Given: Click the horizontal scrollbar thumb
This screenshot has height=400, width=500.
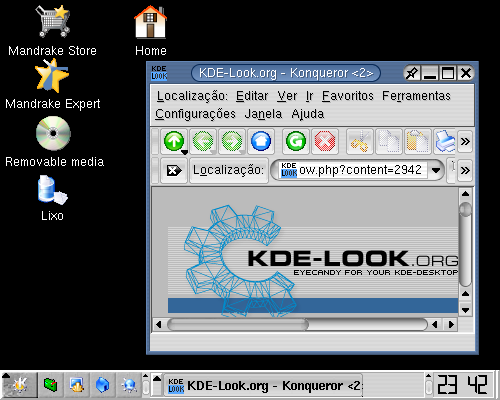Looking at the screenshot, I should pos(237,324).
